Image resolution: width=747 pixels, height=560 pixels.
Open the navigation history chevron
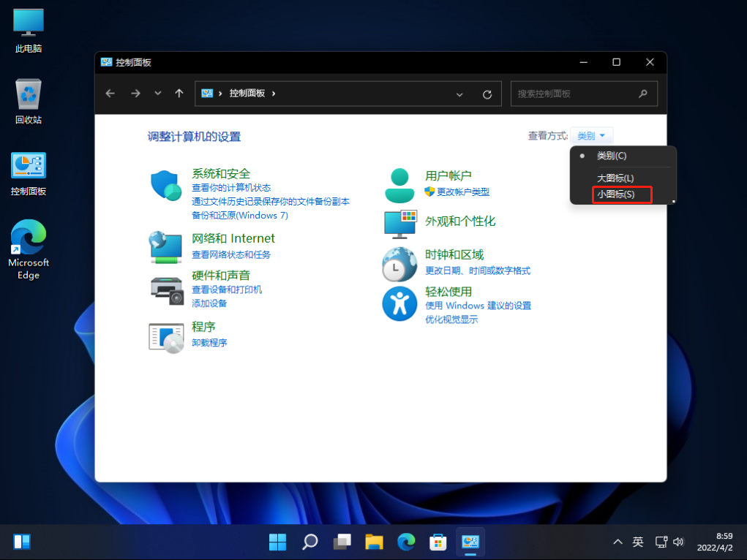click(x=157, y=94)
